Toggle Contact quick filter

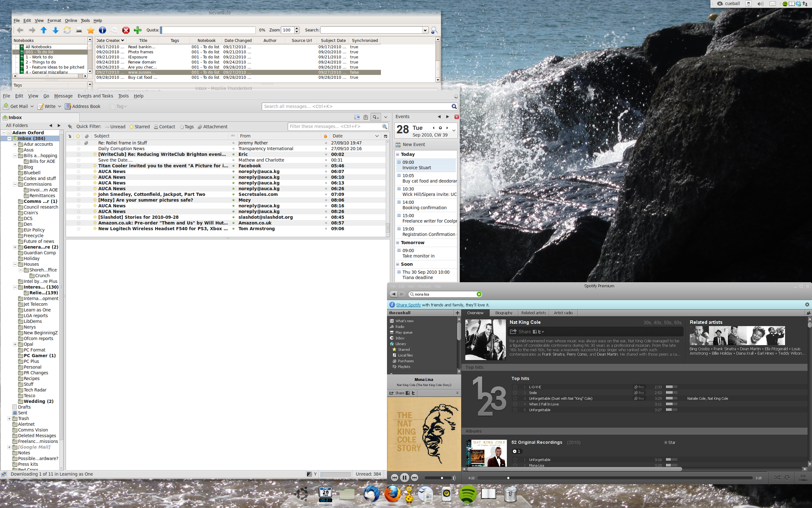click(164, 127)
